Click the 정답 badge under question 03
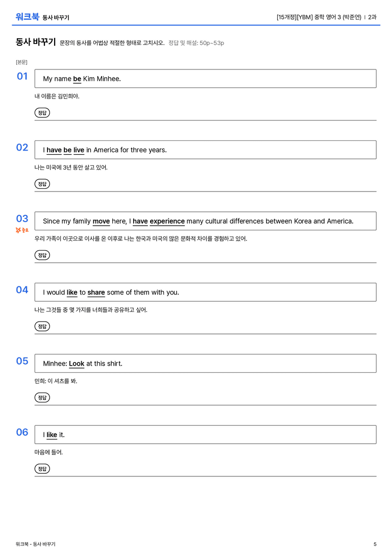 [42, 255]
